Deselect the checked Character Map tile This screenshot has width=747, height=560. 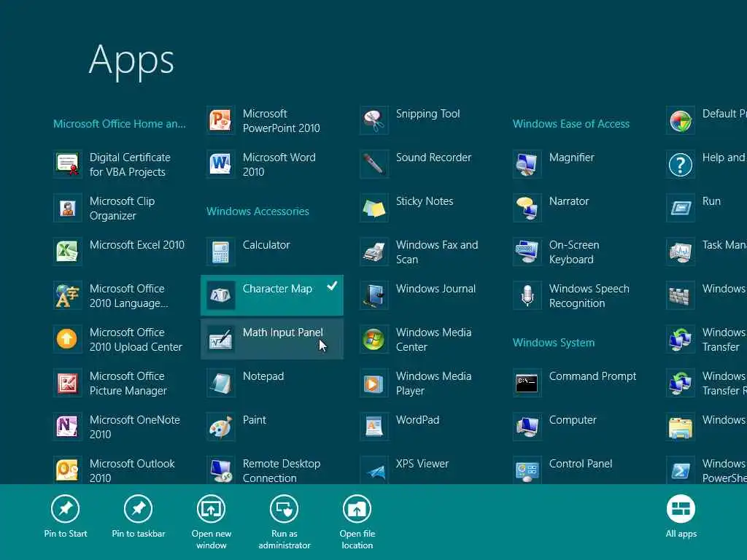pos(272,295)
